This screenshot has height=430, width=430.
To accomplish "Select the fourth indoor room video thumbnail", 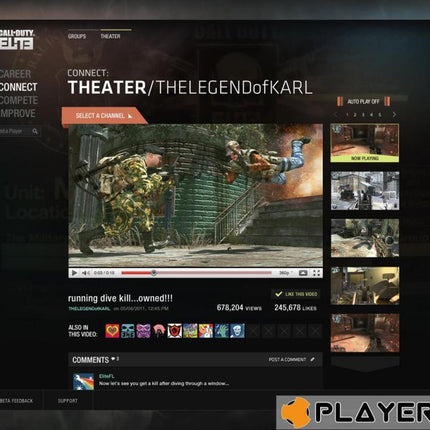I will (x=365, y=286).
